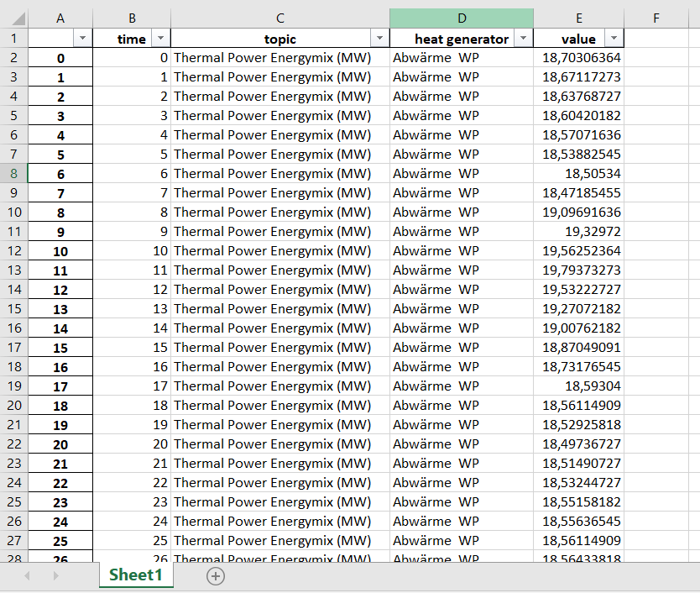Select cell with value 19,53222727
The width and height of the screenshot is (700, 593).
click(x=578, y=290)
